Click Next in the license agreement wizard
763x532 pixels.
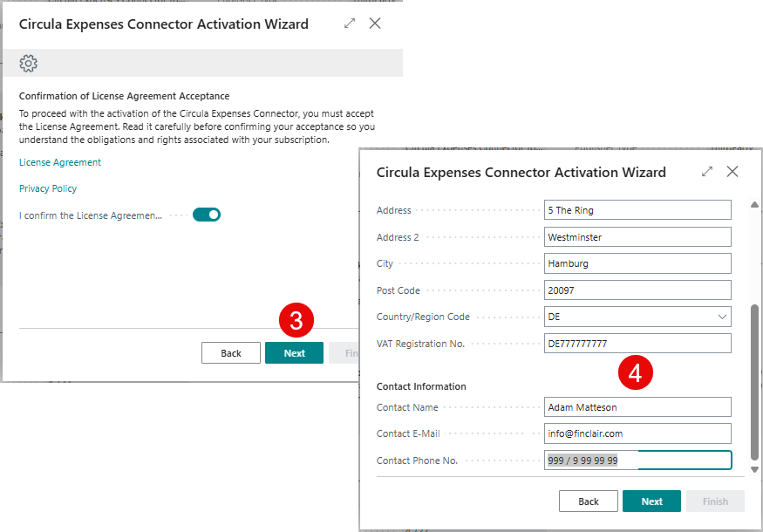tap(294, 353)
